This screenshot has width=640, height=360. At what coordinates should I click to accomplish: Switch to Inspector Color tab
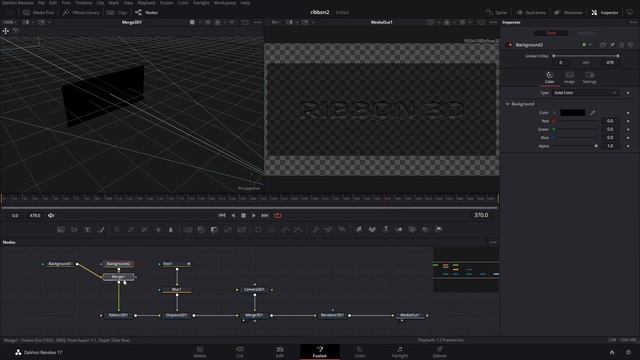pos(549,78)
